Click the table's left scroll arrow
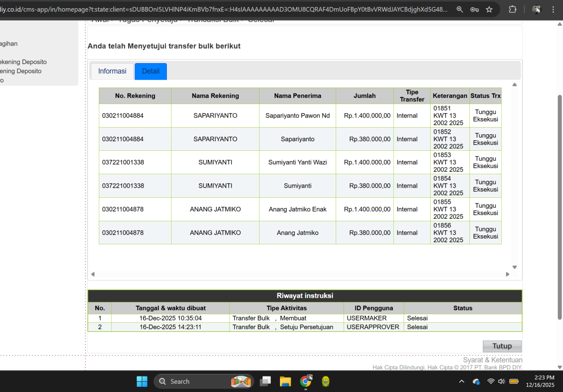This screenshot has height=392, width=563. (x=93, y=274)
